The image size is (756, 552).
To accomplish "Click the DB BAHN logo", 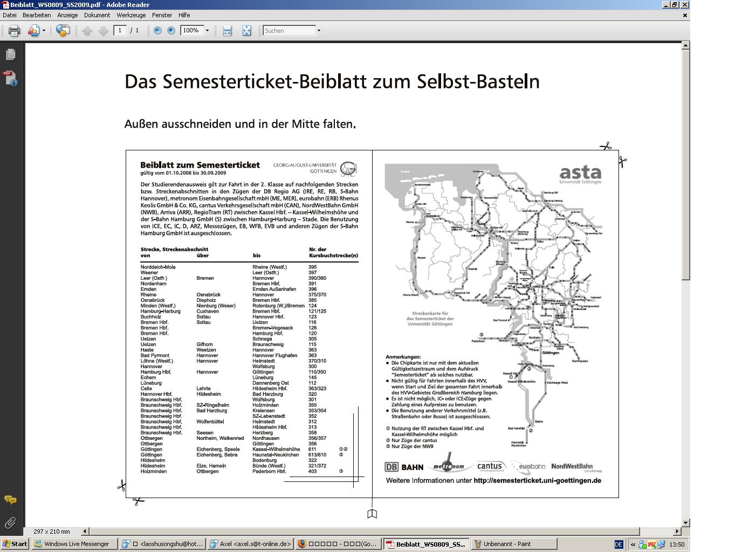I will (404, 467).
